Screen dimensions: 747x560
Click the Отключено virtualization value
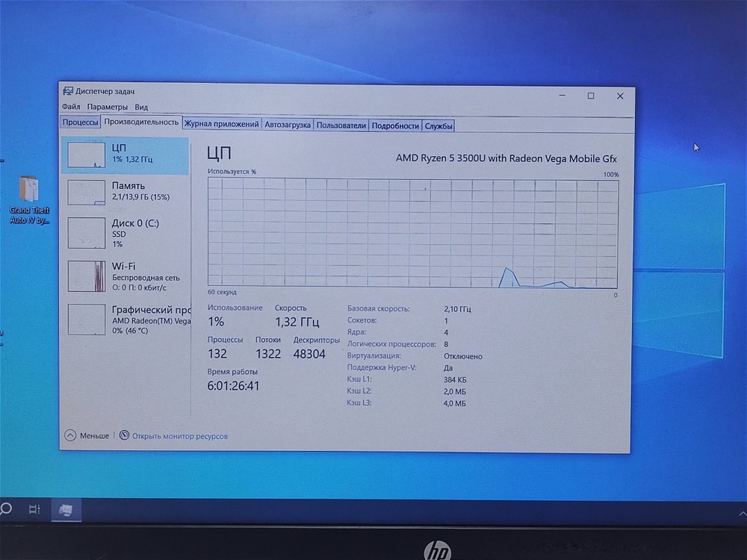click(463, 356)
